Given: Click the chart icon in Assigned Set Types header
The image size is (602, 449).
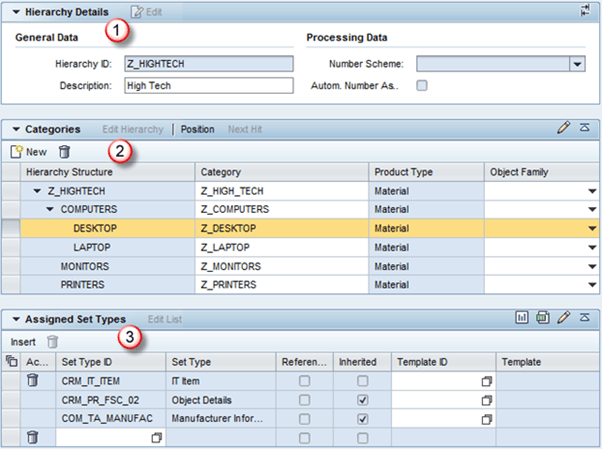Looking at the screenshot, I should [521, 318].
